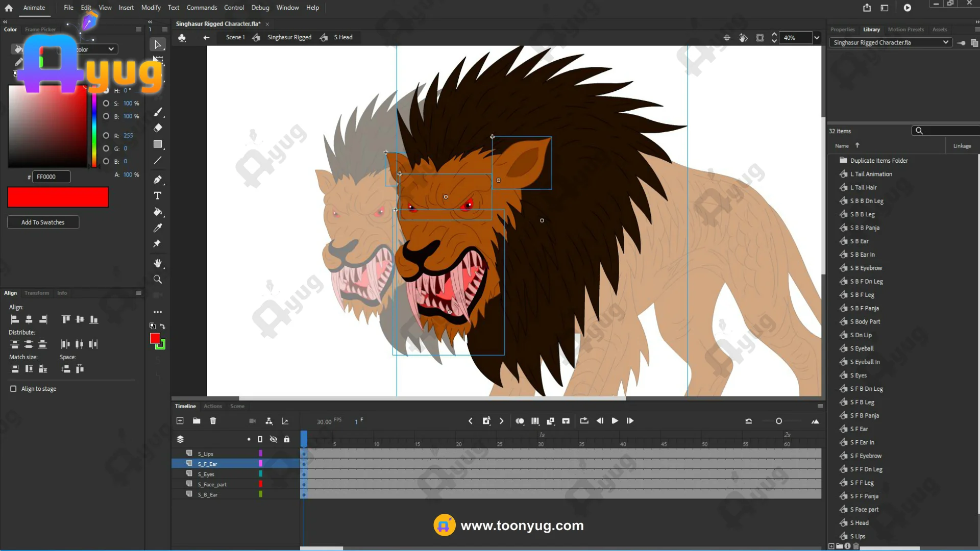Image resolution: width=980 pixels, height=551 pixels.
Task: Select the Text tool
Action: pyautogui.click(x=158, y=196)
